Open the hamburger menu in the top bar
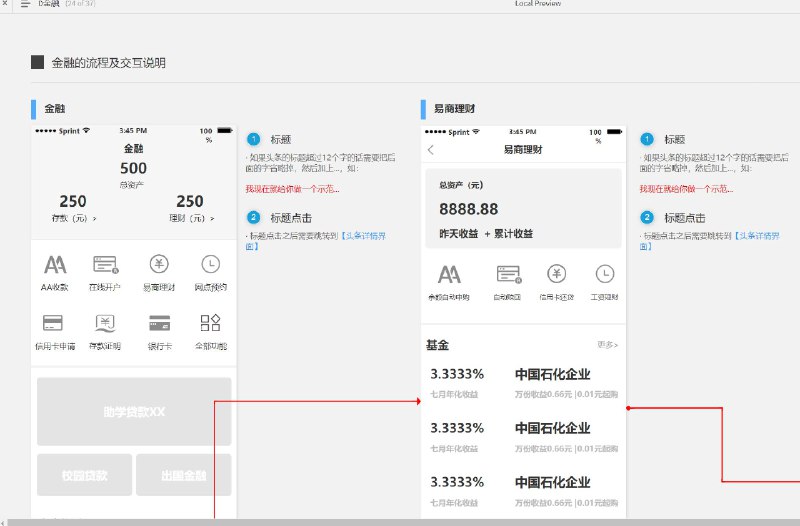 pyautogui.click(x=25, y=4)
